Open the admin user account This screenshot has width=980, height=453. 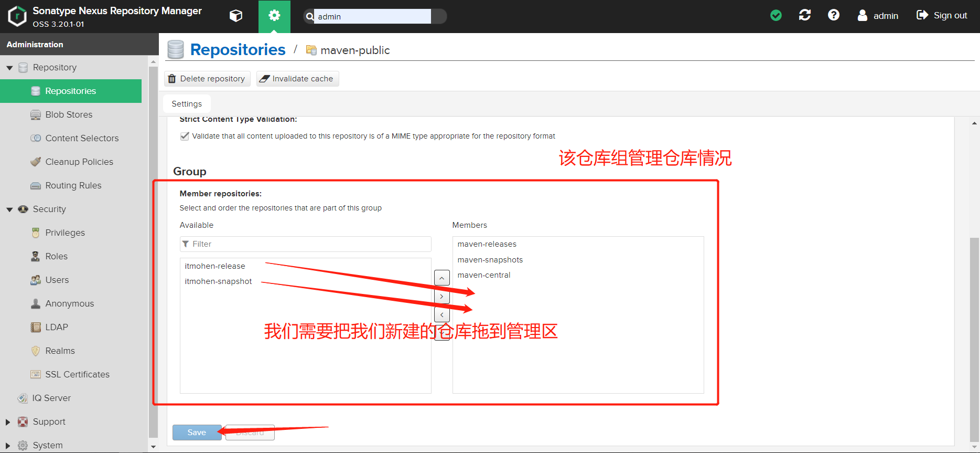[878, 16]
